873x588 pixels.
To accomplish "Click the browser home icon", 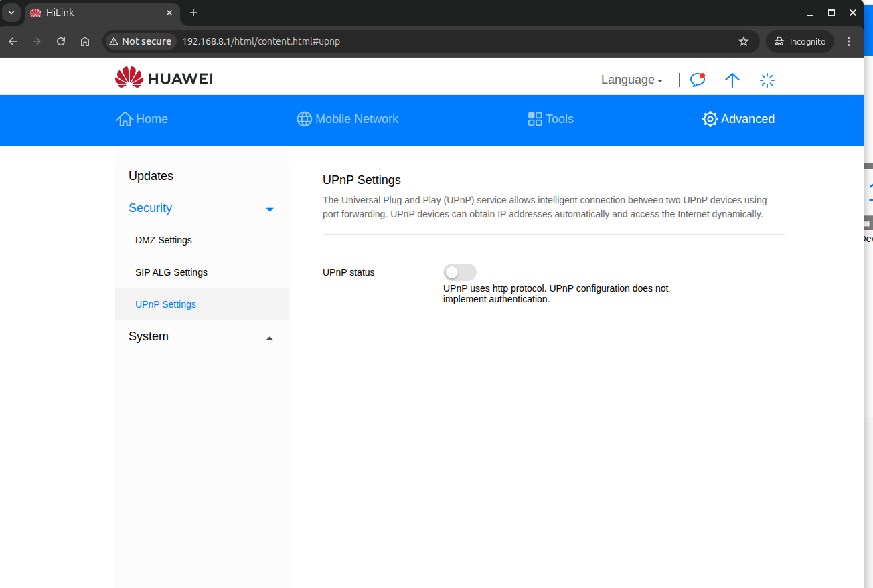I will click(85, 41).
